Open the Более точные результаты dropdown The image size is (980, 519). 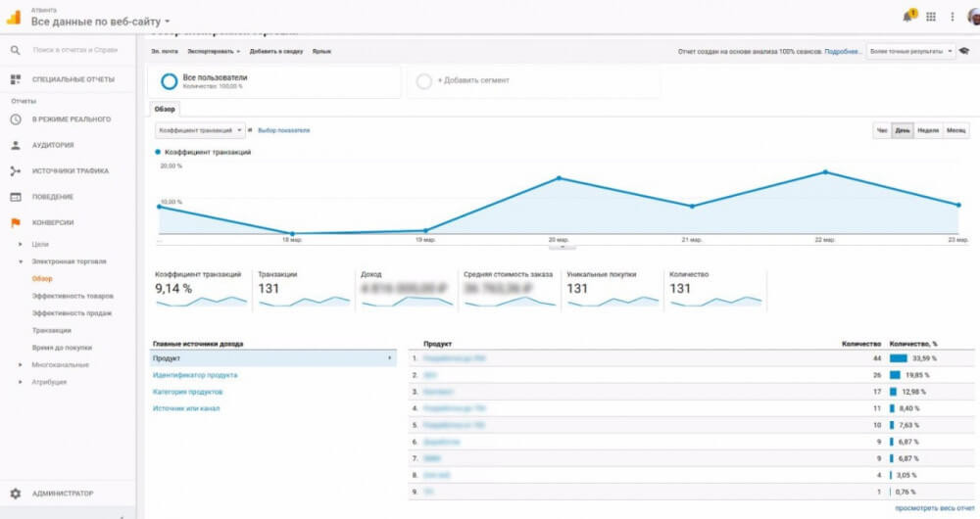pyautogui.click(x=910, y=51)
